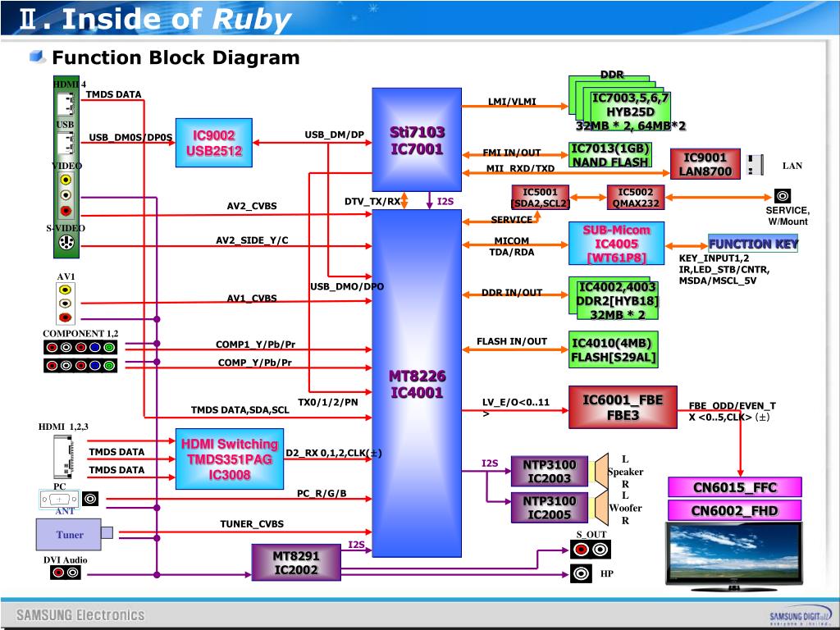Screen dimensions: 840x630
Task: Select the MT8291 IC2002 block
Action: coord(296,563)
